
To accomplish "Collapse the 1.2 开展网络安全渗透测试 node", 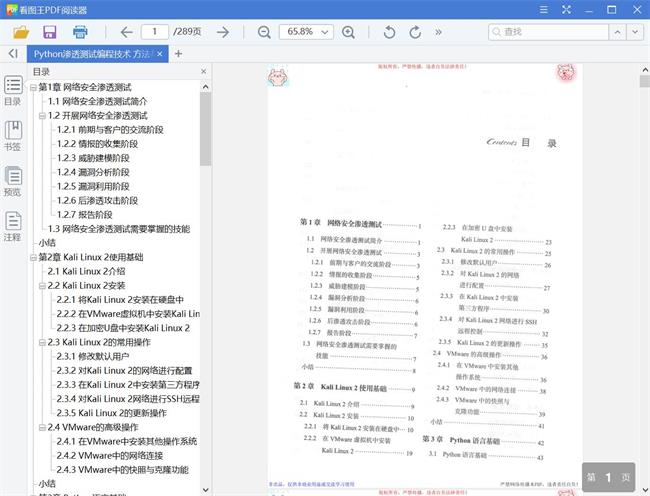I will click(x=42, y=116).
